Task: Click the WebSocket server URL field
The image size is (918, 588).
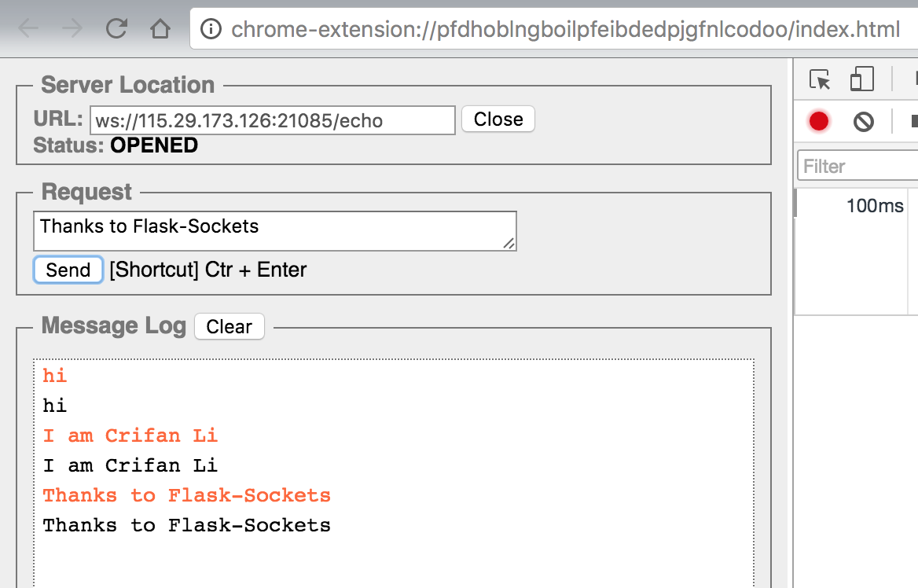Action: 272,120
